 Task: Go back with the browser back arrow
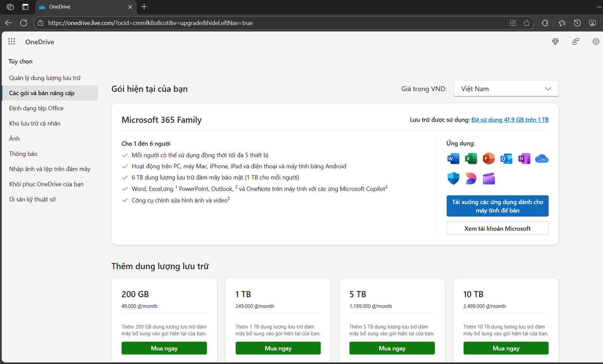coord(8,23)
